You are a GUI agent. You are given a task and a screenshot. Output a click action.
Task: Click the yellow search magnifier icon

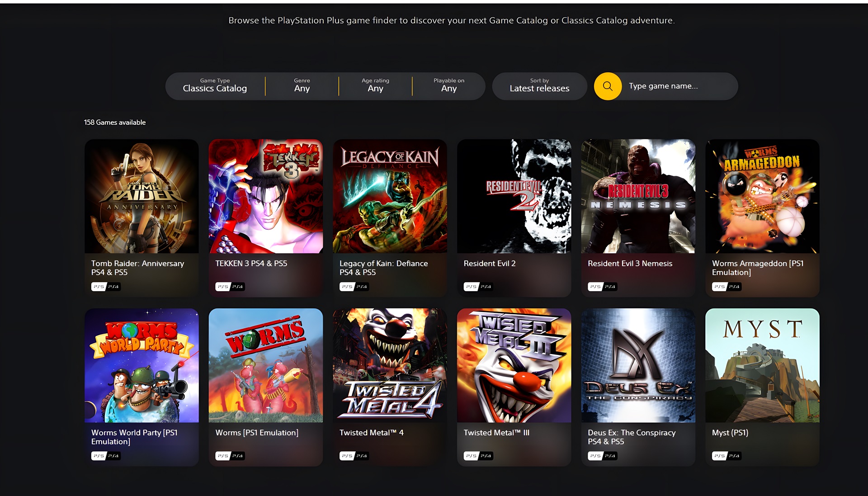click(608, 86)
